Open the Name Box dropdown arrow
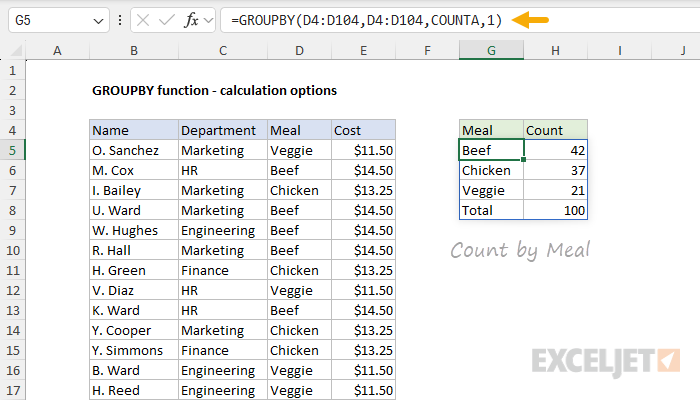Viewport: 700px width, 400px height. (x=98, y=21)
